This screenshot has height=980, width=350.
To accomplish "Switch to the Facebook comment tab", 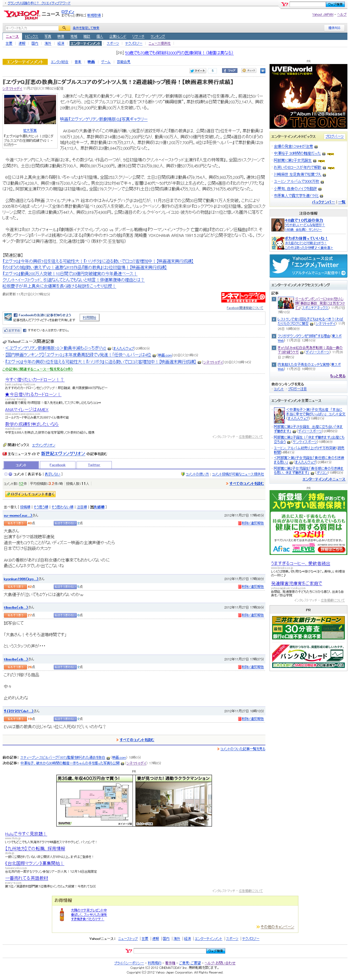I will pos(58,465).
